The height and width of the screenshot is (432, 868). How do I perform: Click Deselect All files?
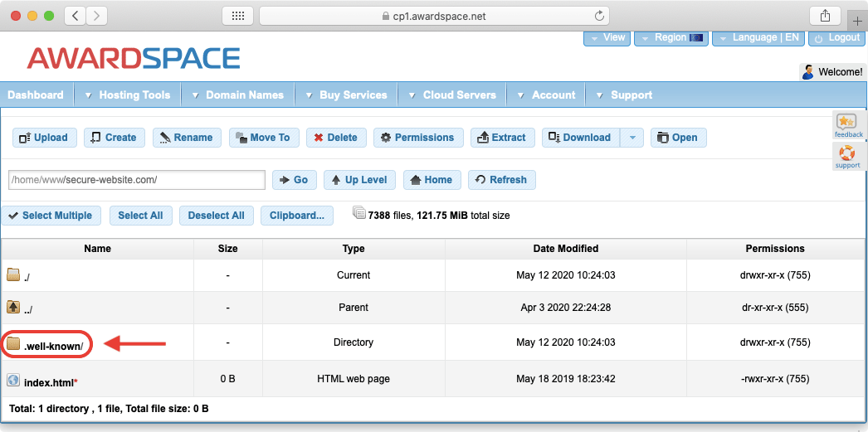pos(216,216)
